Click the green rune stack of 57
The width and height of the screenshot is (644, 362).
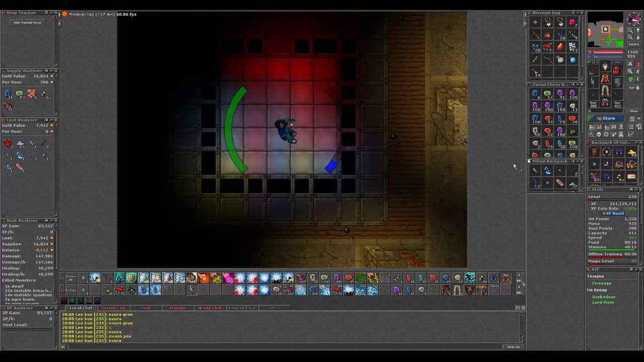[548, 94]
